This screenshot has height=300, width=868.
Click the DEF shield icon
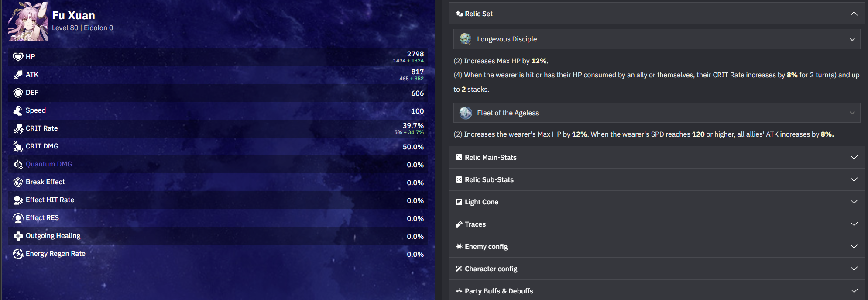[18, 93]
